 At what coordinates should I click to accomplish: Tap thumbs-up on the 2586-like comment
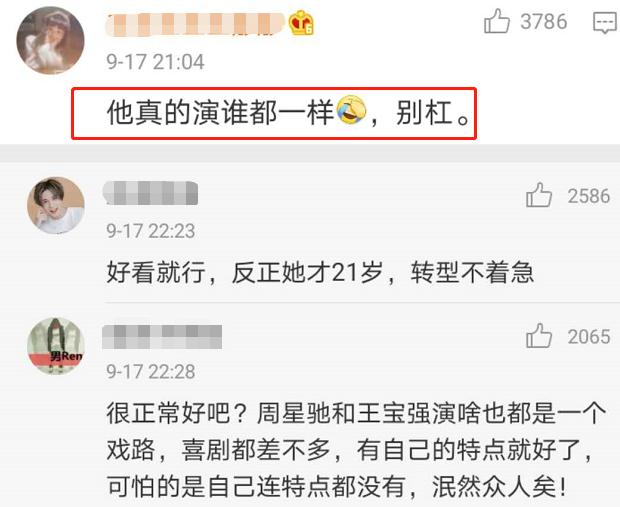click(539, 195)
